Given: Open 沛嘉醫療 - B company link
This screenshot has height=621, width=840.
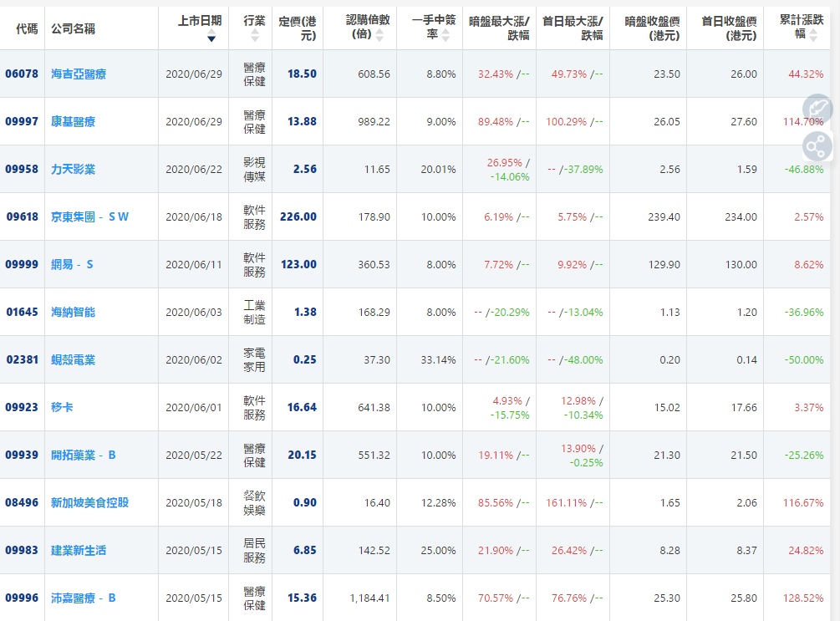Looking at the screenshot, I should [x=83, y=598].
